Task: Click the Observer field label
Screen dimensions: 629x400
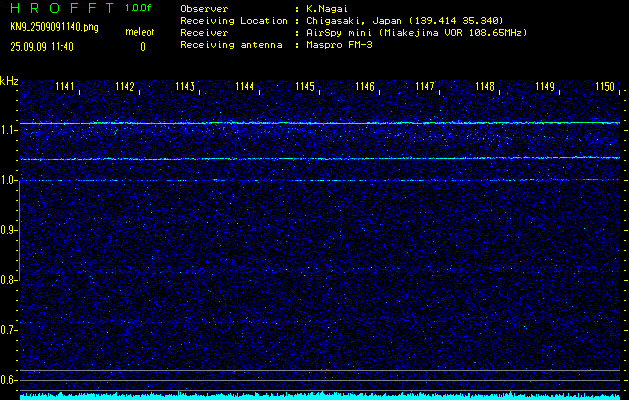Action: click(204, 9)
